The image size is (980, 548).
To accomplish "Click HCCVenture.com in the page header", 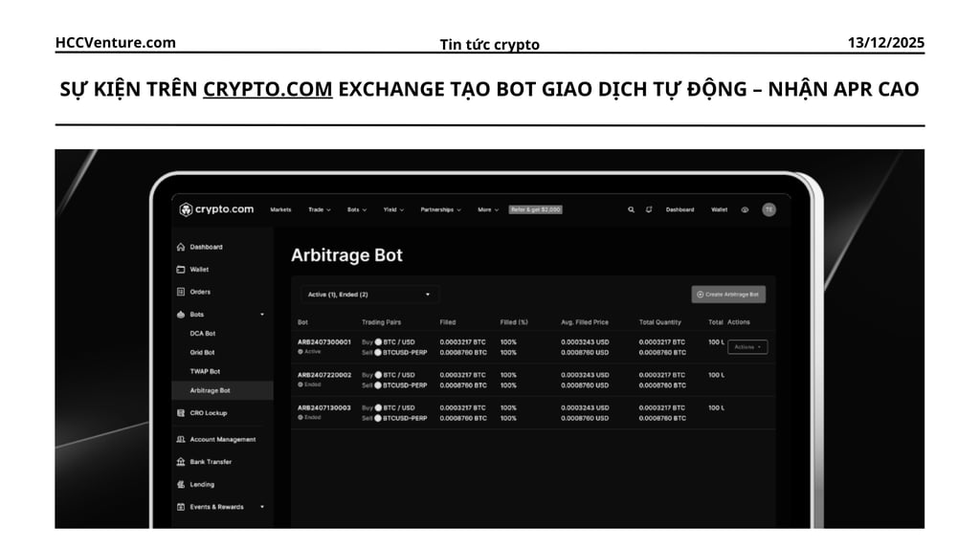I will click(116, 42).
